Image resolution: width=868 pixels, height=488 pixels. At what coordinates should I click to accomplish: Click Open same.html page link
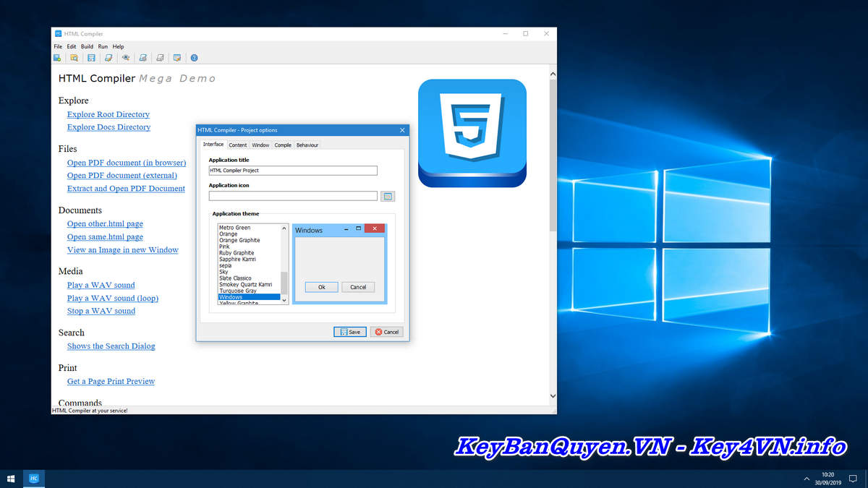pos(106,237)
